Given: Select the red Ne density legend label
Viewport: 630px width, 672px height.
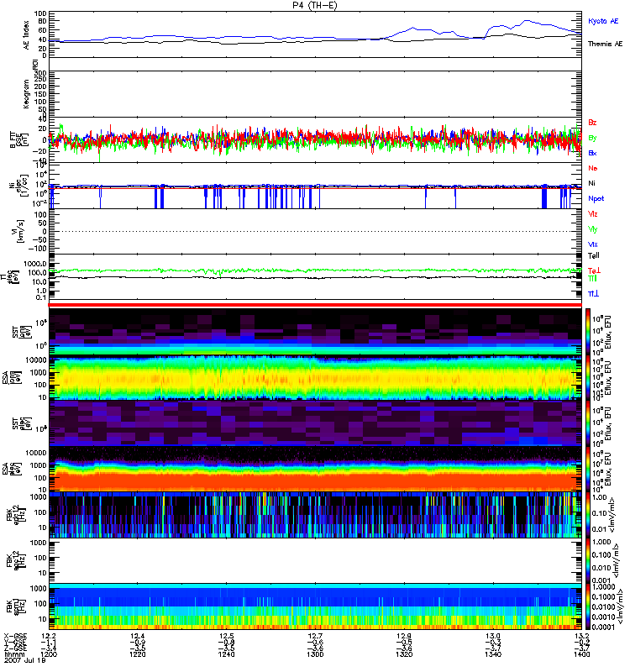Looking at the screenshot, I should click(593, 168).
